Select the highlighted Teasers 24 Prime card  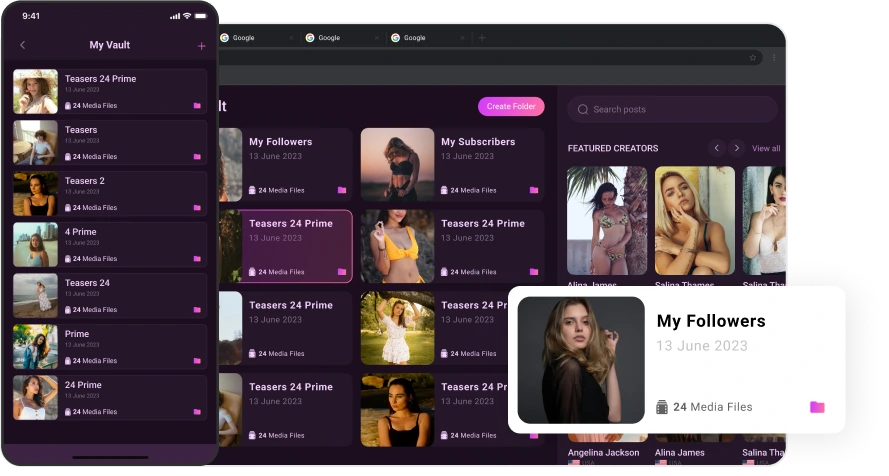coord(286,246)
